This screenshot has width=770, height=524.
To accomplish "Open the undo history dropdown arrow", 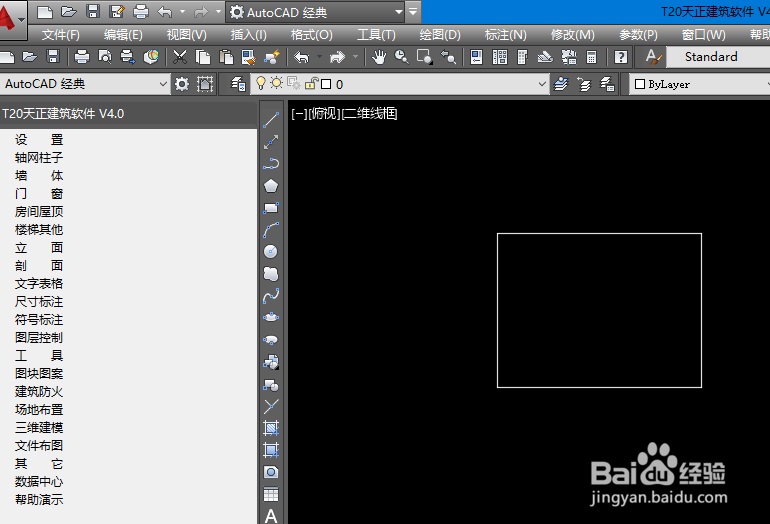I will [183, 12].
